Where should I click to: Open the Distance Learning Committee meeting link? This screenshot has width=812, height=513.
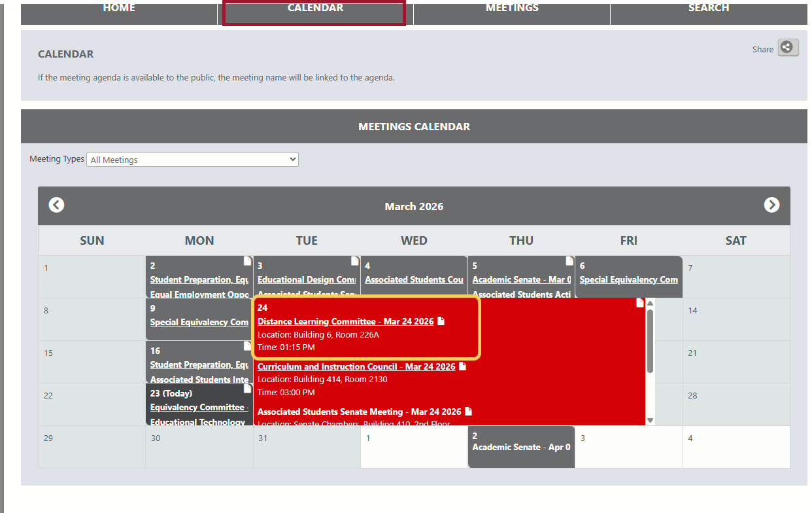click(x=345, y=321)
